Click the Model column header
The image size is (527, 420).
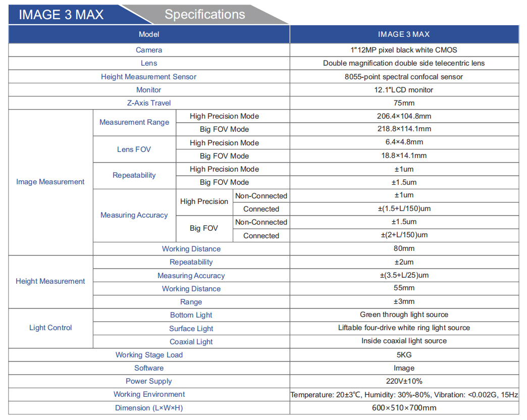pyautogui.click(x=149, y=34)
